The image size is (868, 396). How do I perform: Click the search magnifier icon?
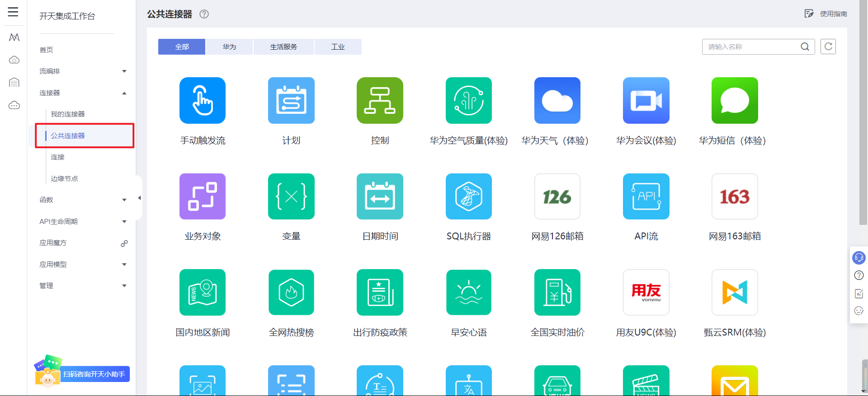coord(805,47)
